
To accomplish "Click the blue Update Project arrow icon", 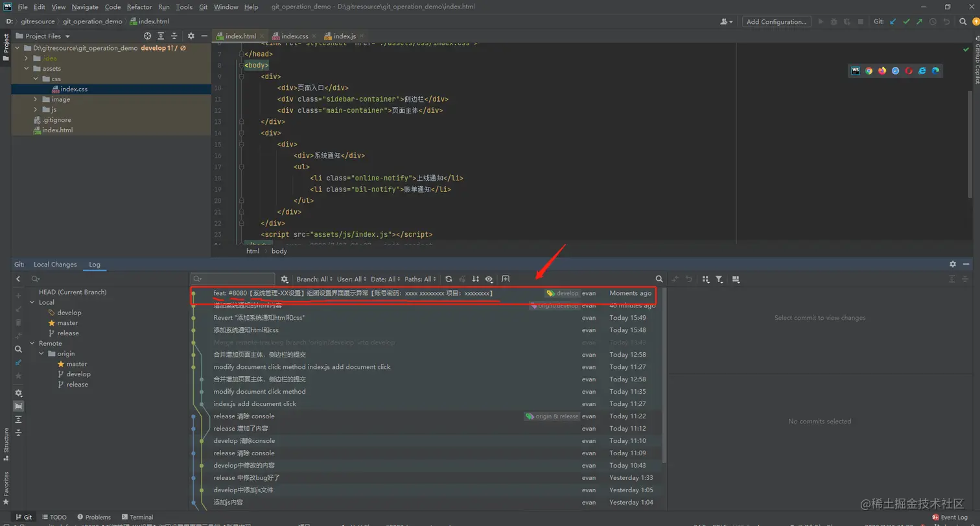I will coord(892,21).
